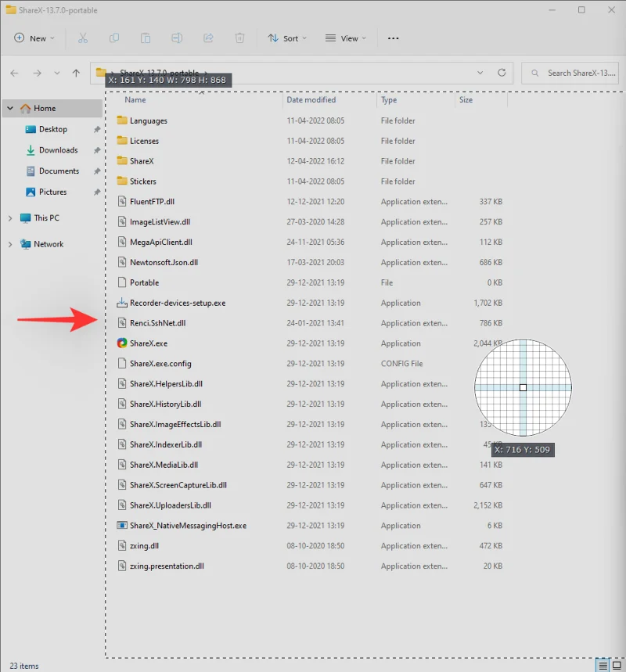Viewport: 626px width, 672px height.
Task: Click the Copy icon in toolbar
Action: (114, 38)
